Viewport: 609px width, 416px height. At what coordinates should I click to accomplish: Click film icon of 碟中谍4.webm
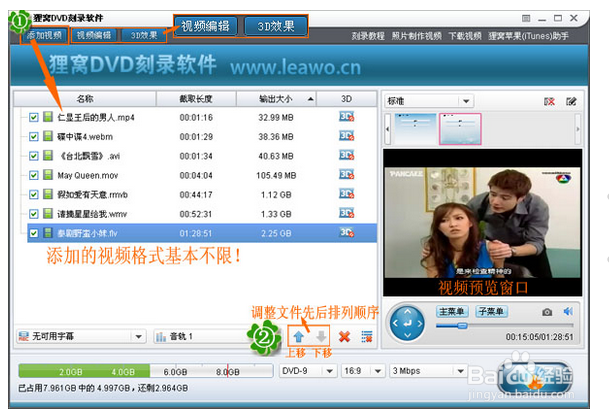(x=48, y=136)
